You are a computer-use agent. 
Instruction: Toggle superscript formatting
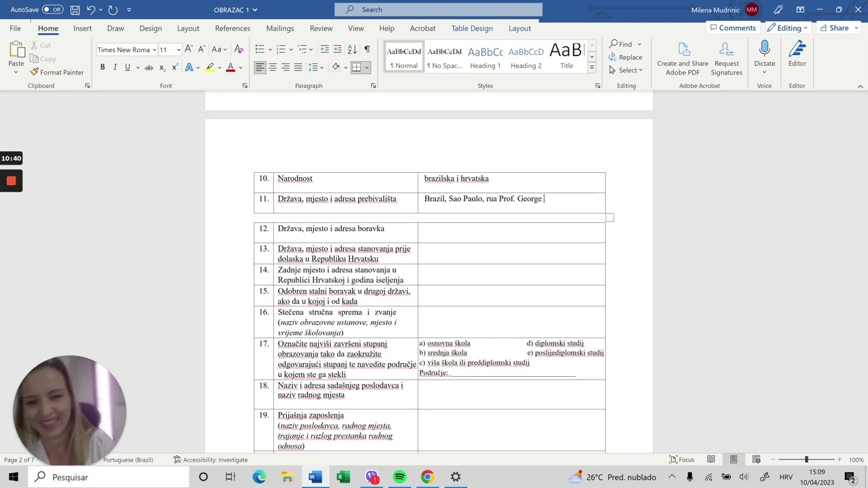pyautogui.click(x=174, y=67)
